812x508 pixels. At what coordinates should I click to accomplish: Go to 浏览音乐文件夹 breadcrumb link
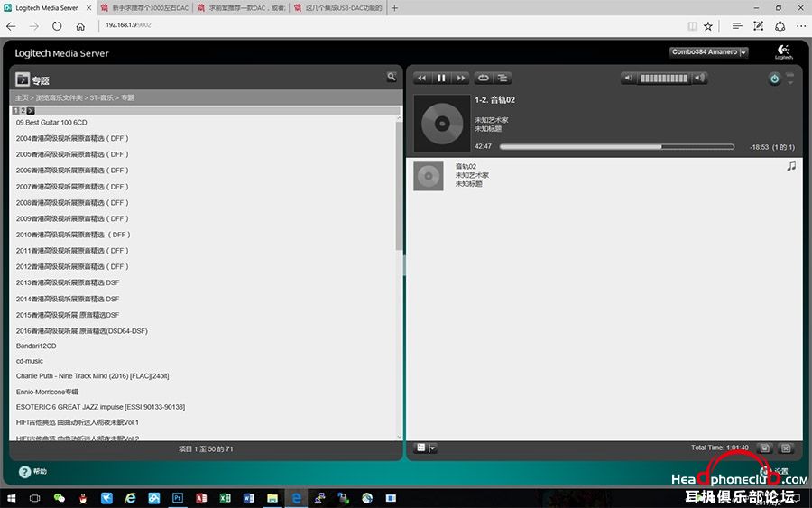pos(59,97)
